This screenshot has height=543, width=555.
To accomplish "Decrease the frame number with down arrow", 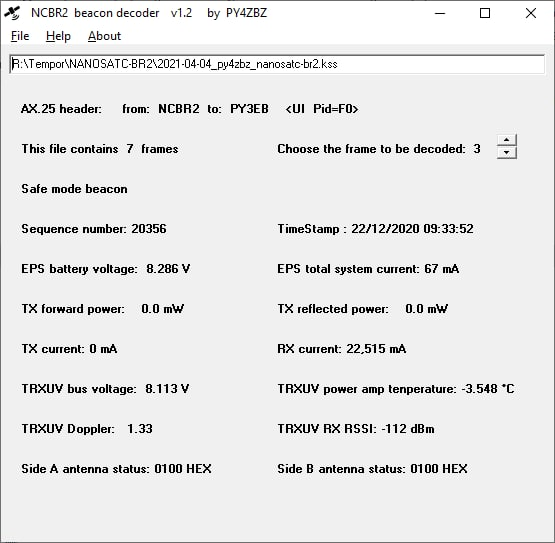I will pyautogui.click(x=507, y=153).
